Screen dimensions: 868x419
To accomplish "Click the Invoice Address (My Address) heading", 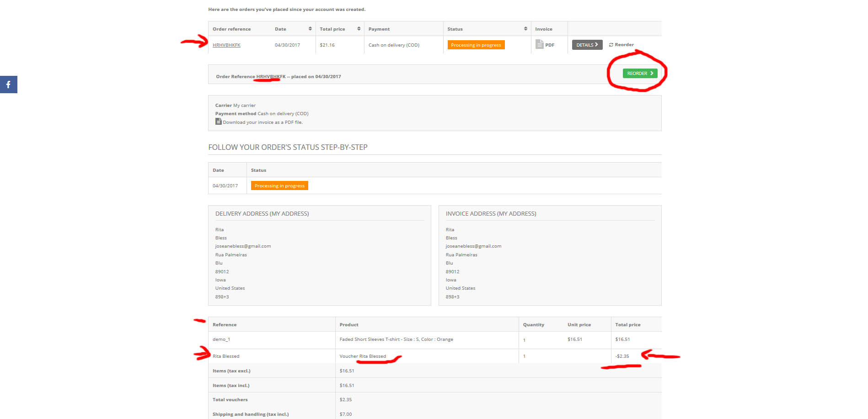I will [x=491, y=213].
